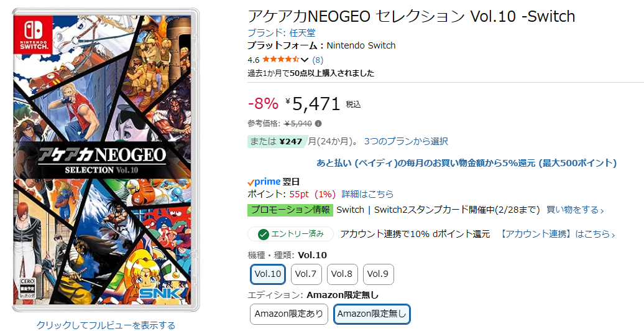Switch to the Vol.9 variation
644x331 pixels.
coord(378,274)
